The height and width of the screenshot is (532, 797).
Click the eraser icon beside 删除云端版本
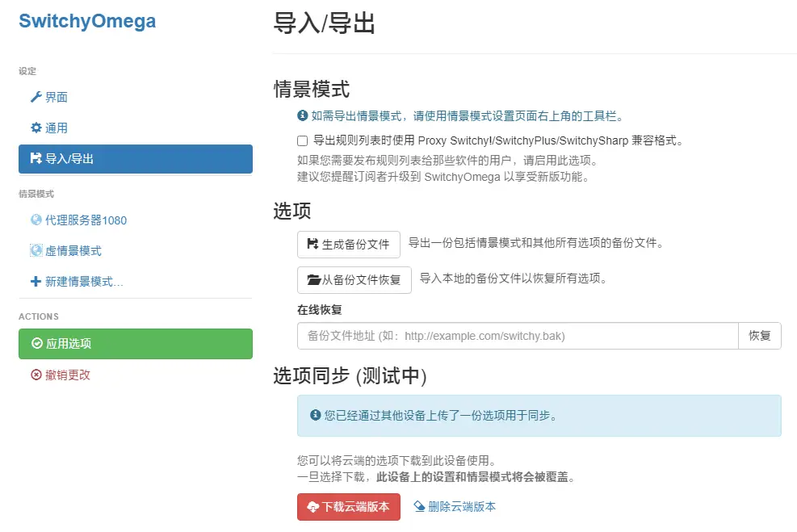pos(419,507)
